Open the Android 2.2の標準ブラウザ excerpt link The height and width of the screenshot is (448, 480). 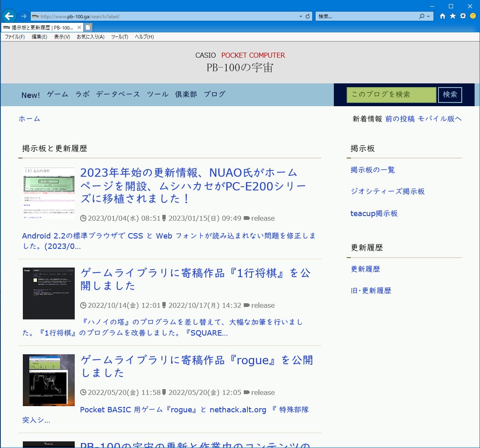coord(169,241)
